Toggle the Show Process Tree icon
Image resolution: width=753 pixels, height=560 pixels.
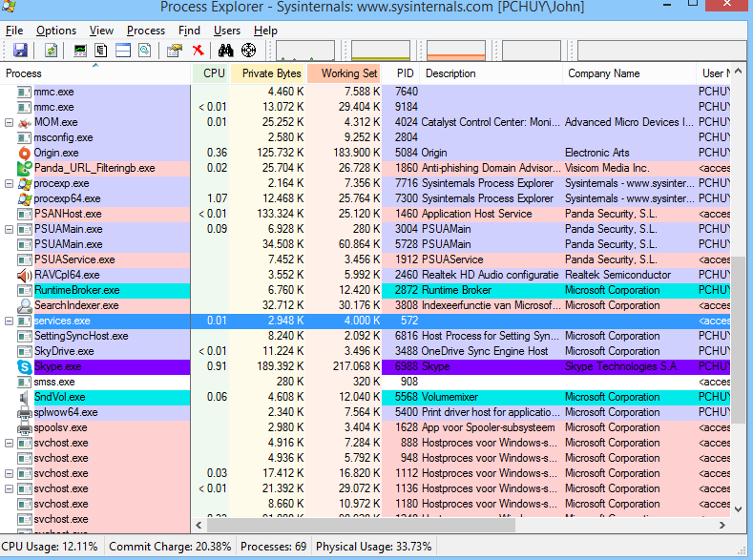point(101,50)
